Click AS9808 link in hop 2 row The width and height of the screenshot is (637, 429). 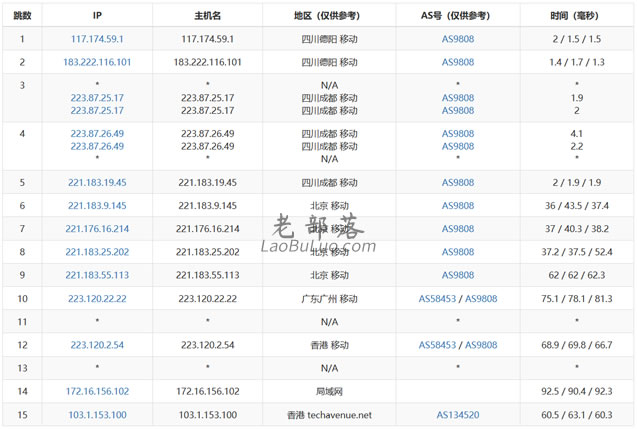[x=458, y=62]
